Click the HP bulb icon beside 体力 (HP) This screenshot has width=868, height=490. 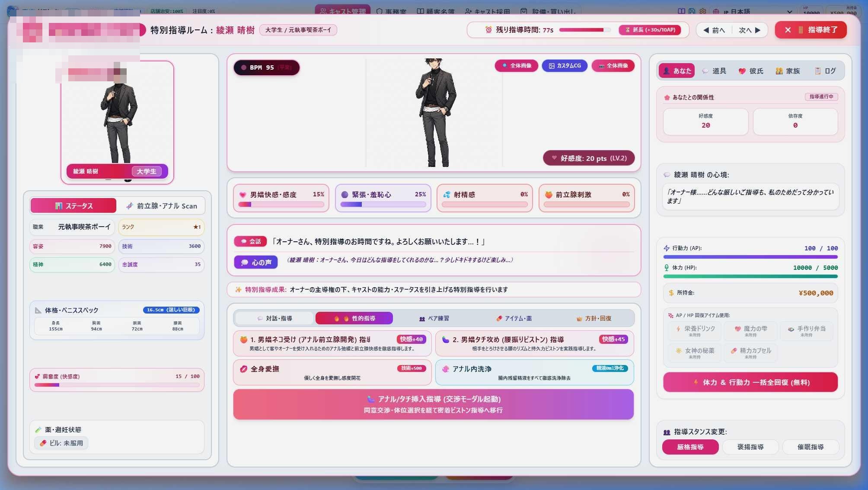[667, 268]
